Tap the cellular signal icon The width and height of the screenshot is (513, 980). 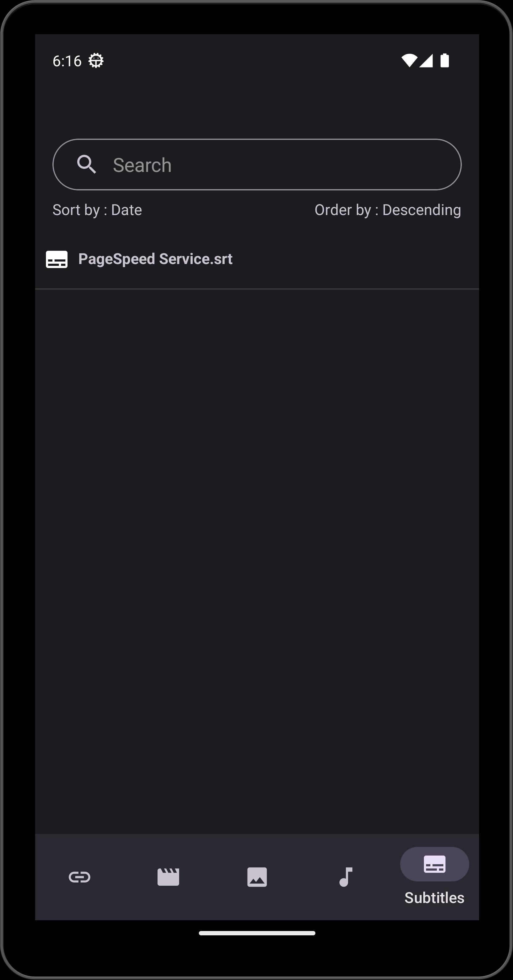[x=426, y=60]
